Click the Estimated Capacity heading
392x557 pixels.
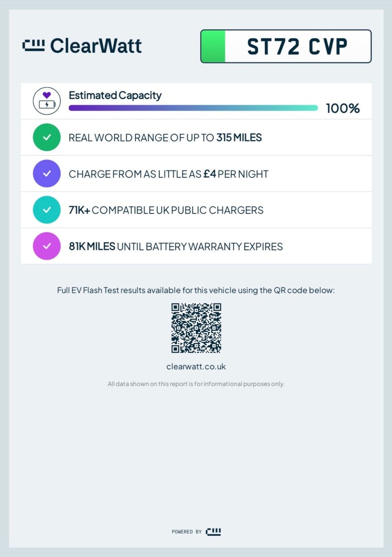[x=115, y=95]
